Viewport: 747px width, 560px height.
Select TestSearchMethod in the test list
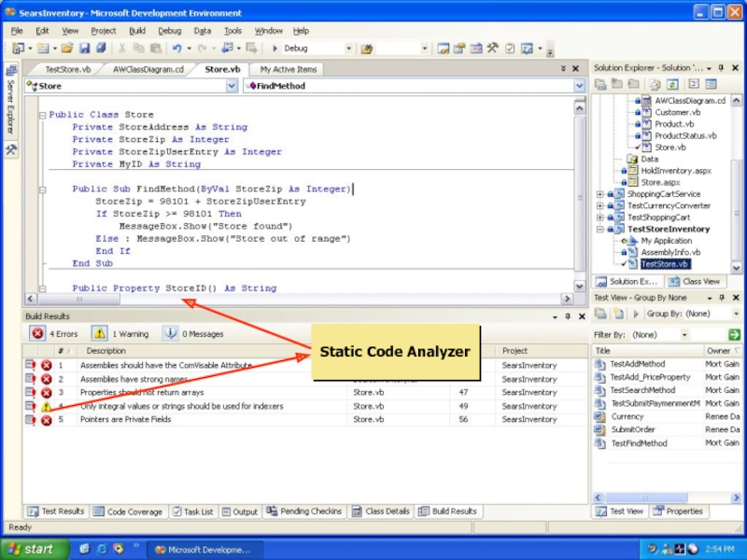click(x=642, y=390)
